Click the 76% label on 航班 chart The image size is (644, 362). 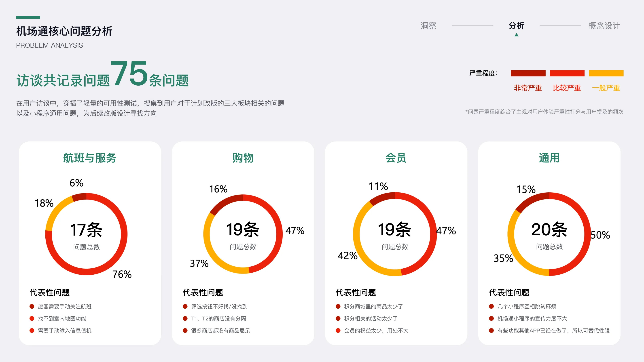(x=122, y=274)
